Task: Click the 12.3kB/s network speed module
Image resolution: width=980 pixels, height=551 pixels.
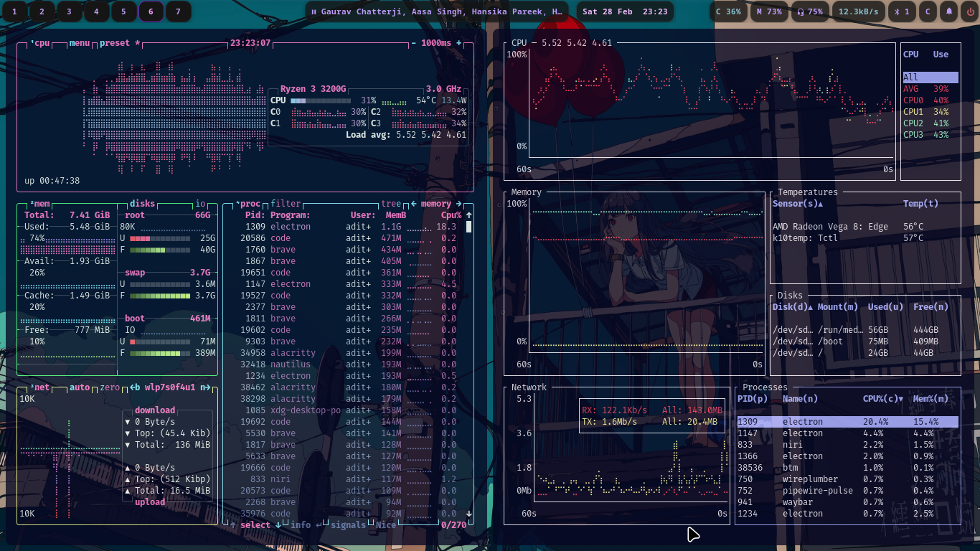Action: (x=859, y=11)
